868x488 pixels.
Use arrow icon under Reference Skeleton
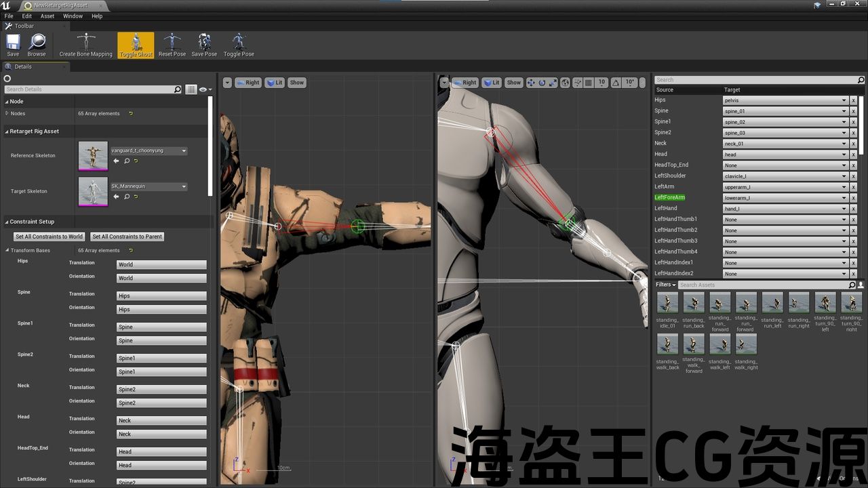(116, 161)
